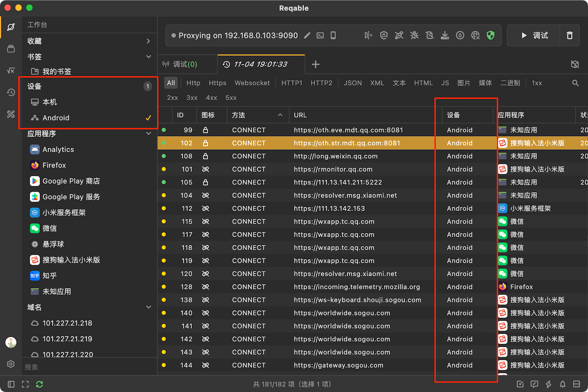The image size is (588, 392).
Task: Toggle the Android device filter in sidebar
Action: click(56, 118)
